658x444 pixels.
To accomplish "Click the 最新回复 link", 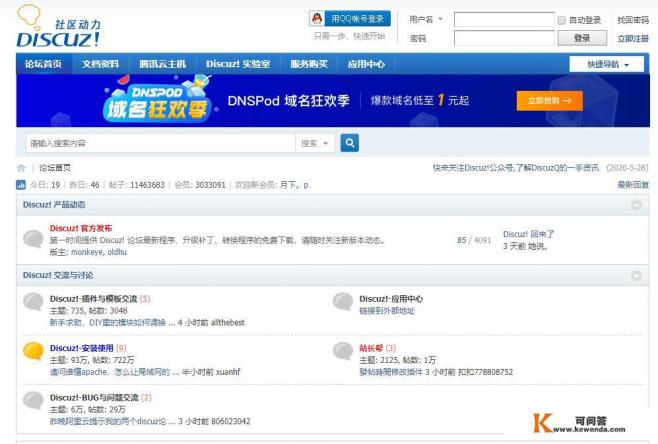I will pos(633,185).
